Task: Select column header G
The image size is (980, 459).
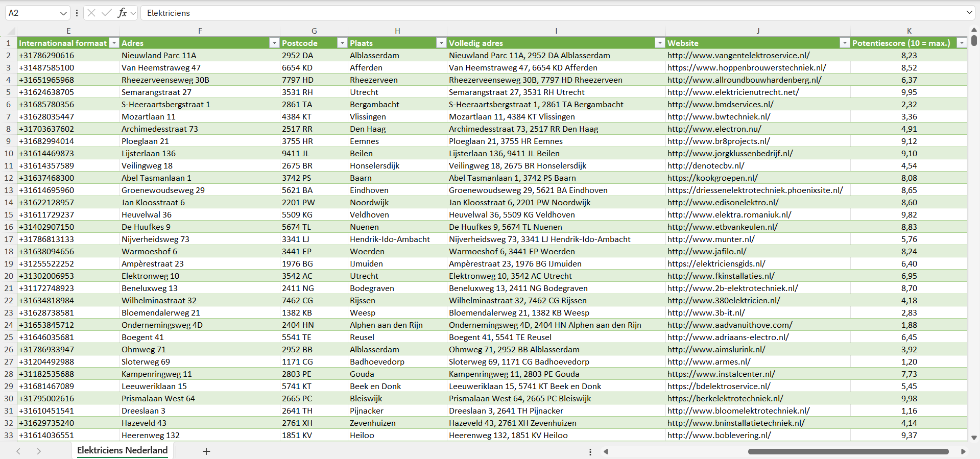Action: pos(314,31)
